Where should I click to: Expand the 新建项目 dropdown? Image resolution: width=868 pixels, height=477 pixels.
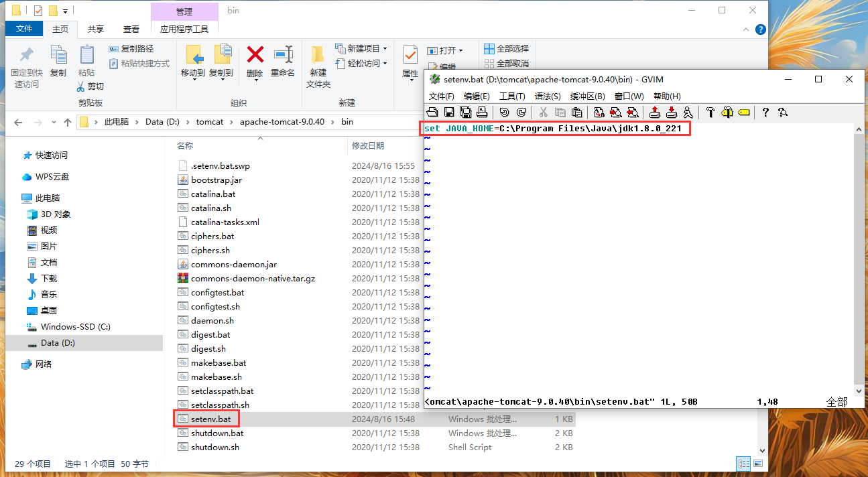tap(385, 48)
